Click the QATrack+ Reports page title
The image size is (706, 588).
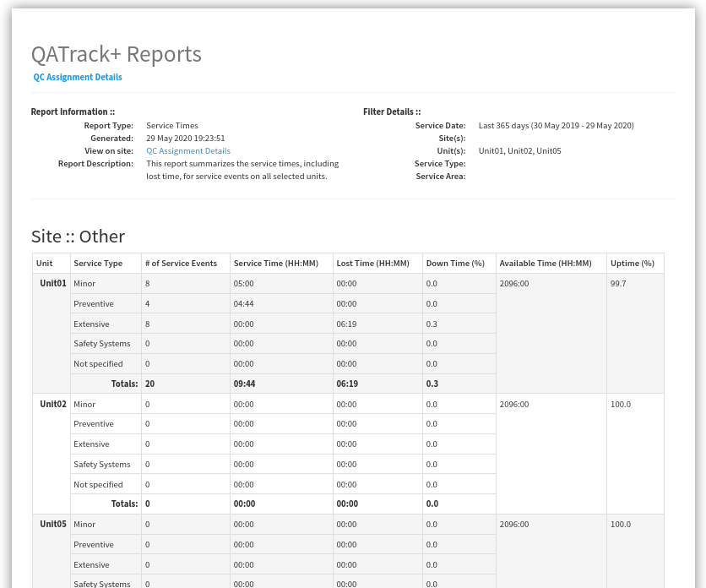click(x=117, y=54)
